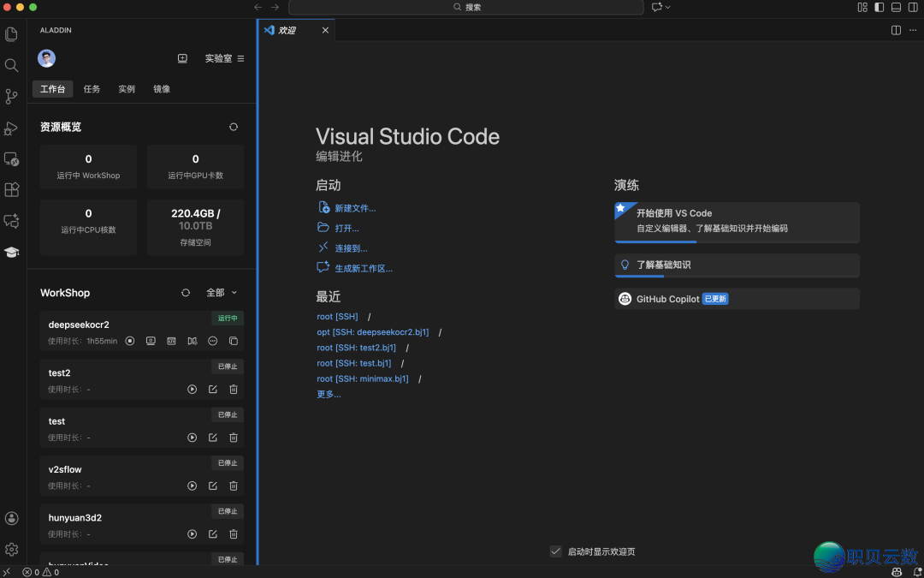
Task: Click the top 搜索 command search box
Action: coord(466,7)
